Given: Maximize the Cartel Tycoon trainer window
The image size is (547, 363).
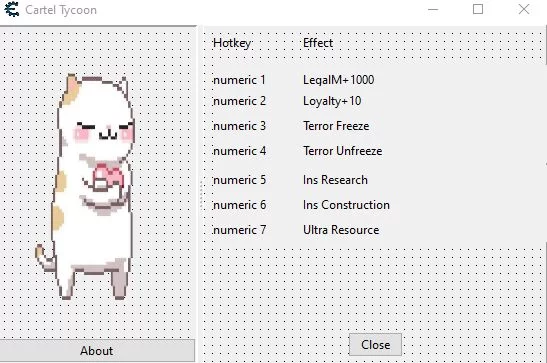Looking at the screenshot, I should [478, 9].
